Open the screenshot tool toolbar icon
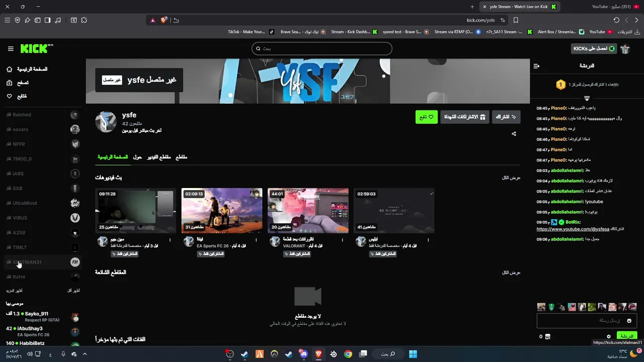The width and height of the screenshot is (644, 362). (73, 20)
